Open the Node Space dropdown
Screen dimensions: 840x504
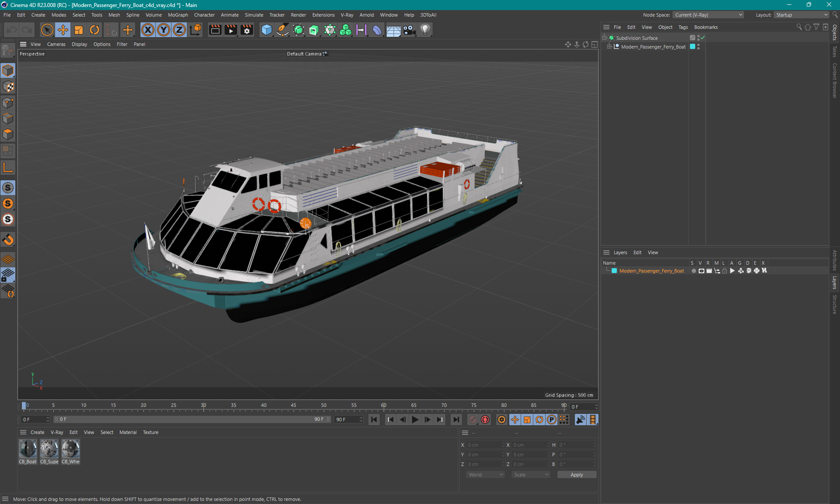click(x=708, y=15)
